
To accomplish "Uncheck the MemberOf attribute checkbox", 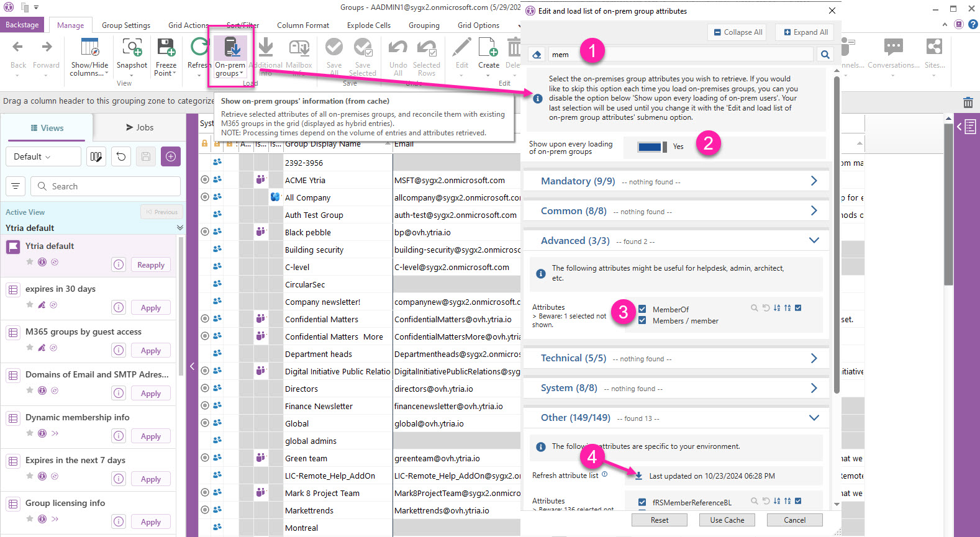I will (642, 309).
